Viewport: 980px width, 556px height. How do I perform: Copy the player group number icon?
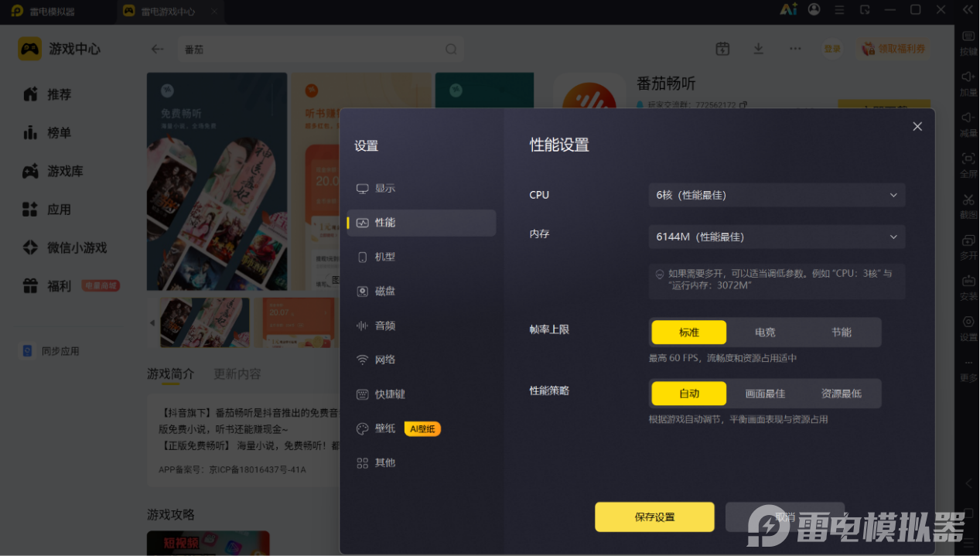point(743,104)
